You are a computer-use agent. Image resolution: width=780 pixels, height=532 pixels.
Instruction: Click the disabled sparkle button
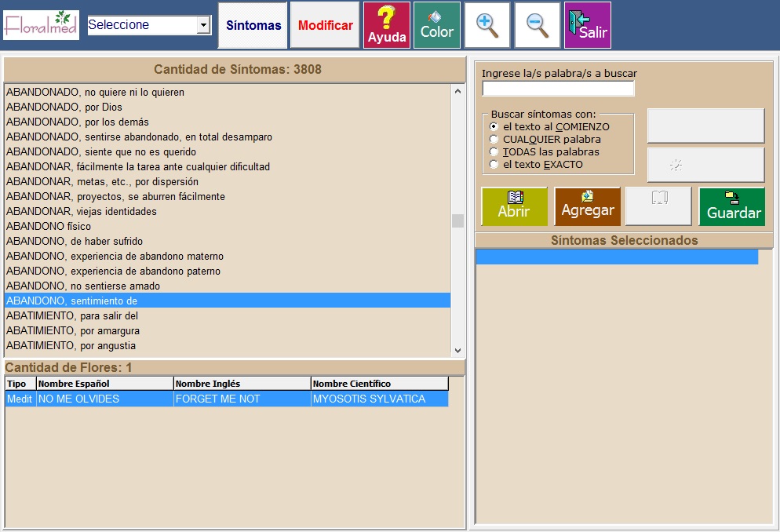pyautogui.click(x=705, y=165)
